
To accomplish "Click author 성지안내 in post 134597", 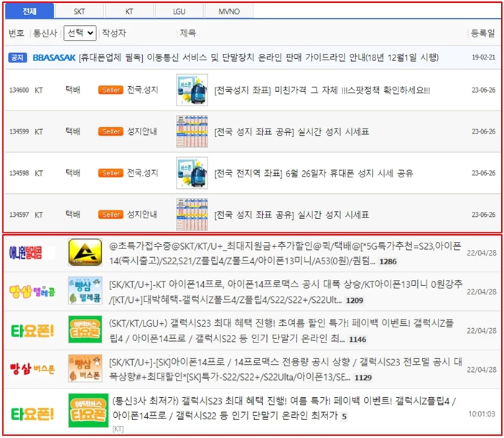I will tap(142, 215).
